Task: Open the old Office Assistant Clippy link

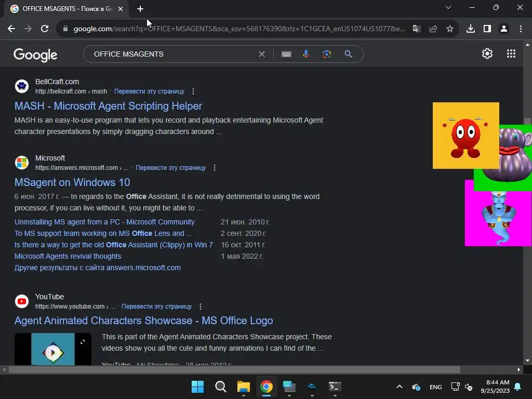Action: point(114,245)
